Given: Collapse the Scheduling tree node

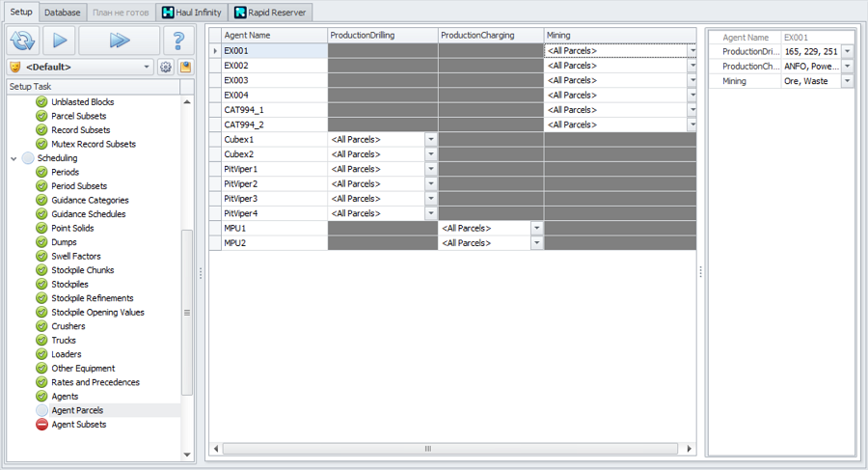Looking at the screenshot, I should pyautogui.click(x=14, y=158).
